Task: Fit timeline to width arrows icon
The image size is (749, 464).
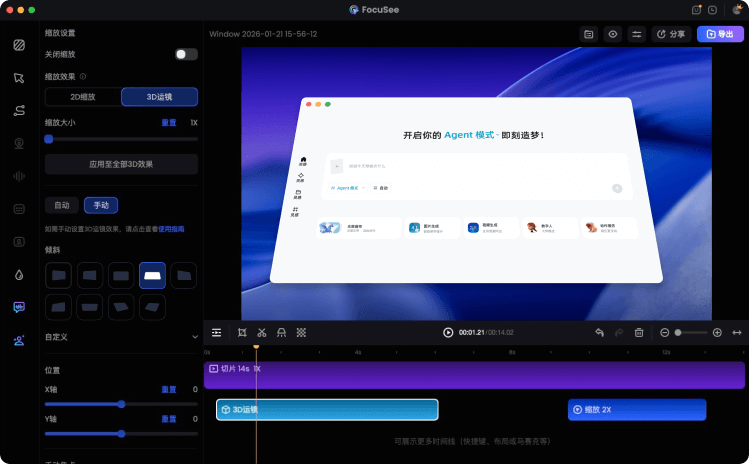Action: (737, 333)
